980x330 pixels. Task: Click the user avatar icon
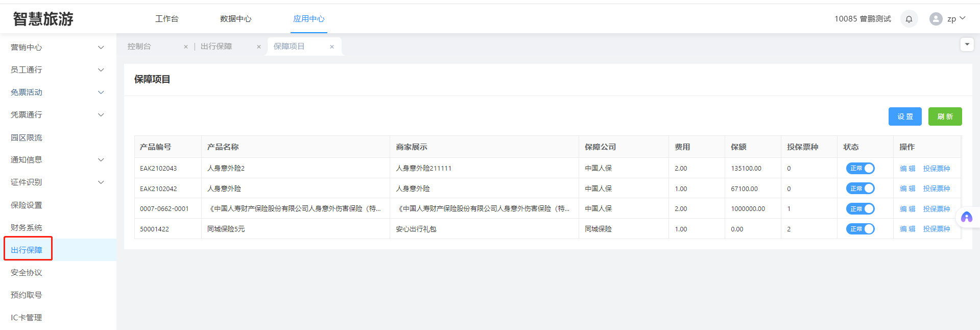936,19
